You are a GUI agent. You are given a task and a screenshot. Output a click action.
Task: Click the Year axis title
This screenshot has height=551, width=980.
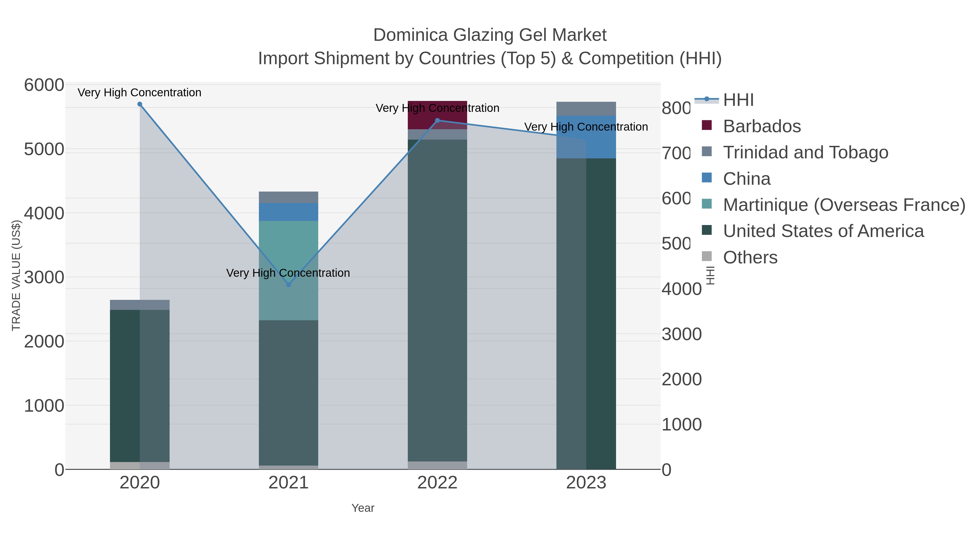(x=363, y=508)
